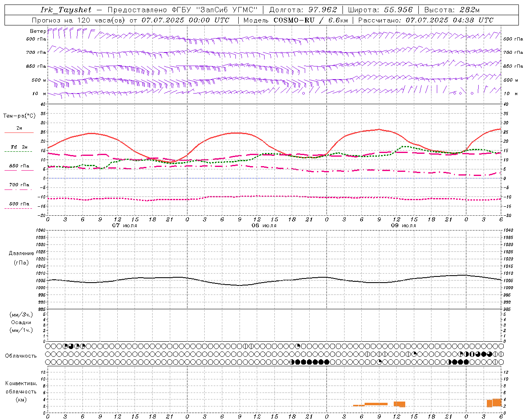The width and height of the screenshot is (525, 420).
Task: Click the forecast text Прогноз на 120 часа(ов)
Action: tap(79, 20)
